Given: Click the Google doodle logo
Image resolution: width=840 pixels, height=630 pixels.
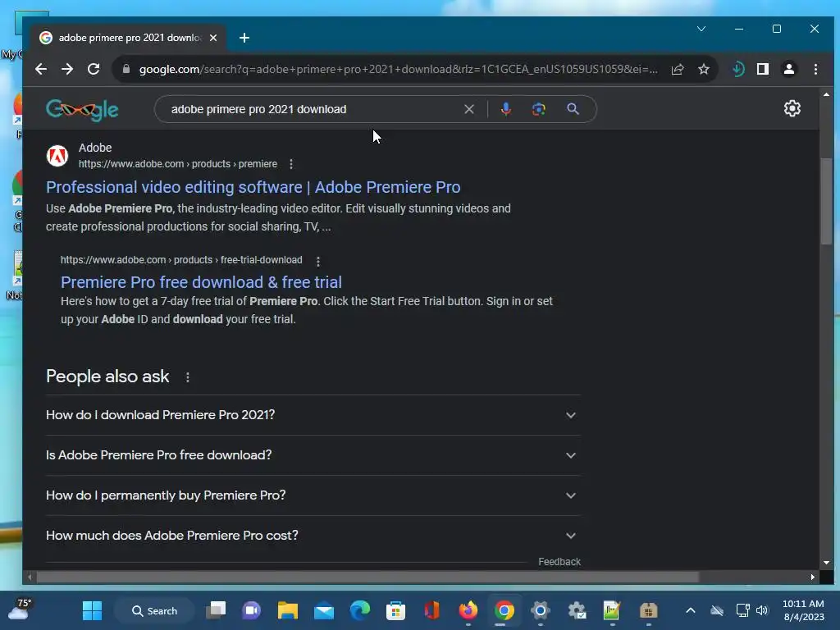Looking at the screenshot, I should pyautogui.click(x=82, y=110).
